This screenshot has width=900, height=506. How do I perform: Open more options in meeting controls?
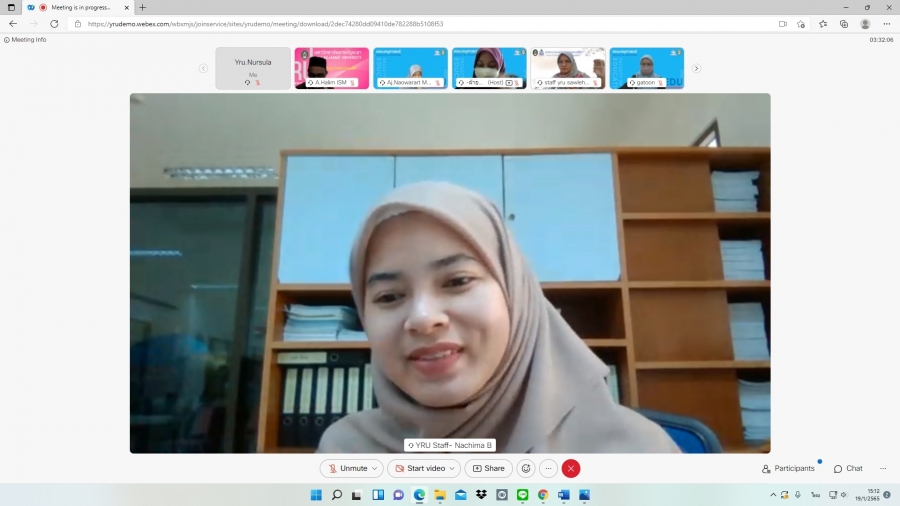coord(548,468)
